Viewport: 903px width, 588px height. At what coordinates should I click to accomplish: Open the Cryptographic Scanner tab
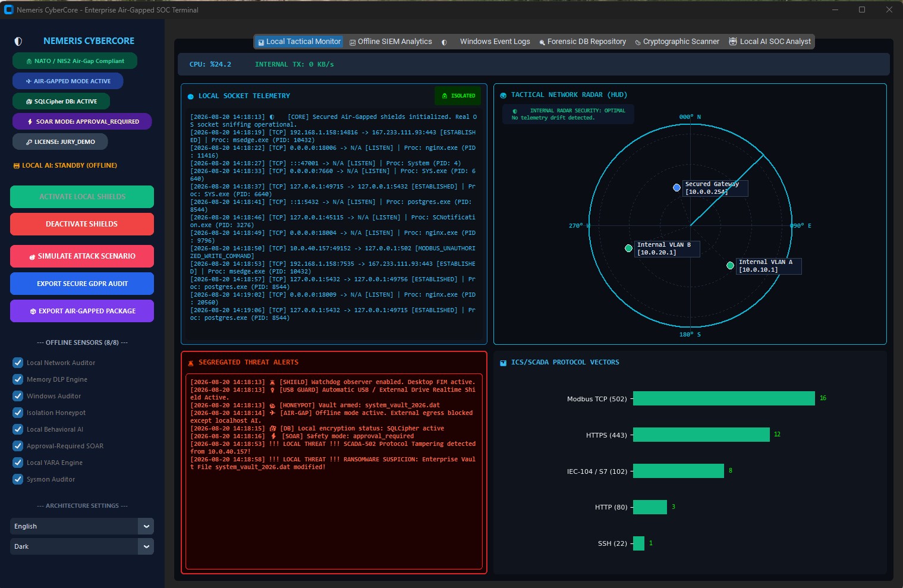(x=677, y=42)
